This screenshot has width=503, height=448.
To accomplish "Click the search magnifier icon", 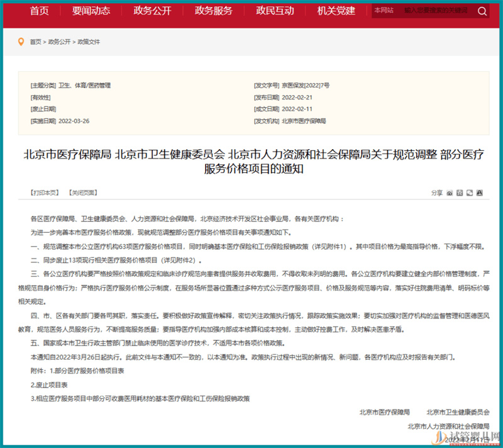I will click(x=482, y=11).
